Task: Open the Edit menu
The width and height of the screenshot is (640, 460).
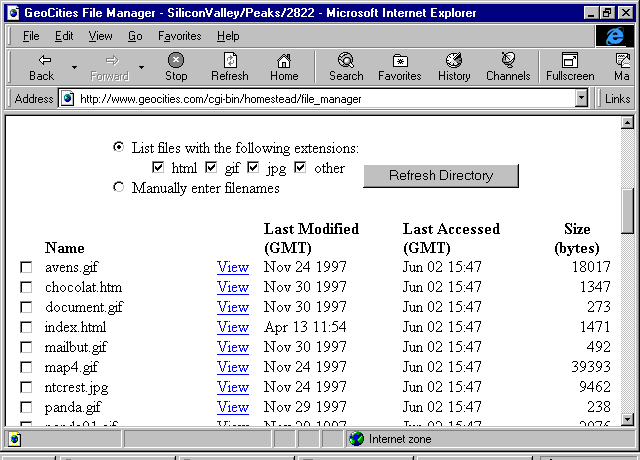Action: (x=64, y=36)
